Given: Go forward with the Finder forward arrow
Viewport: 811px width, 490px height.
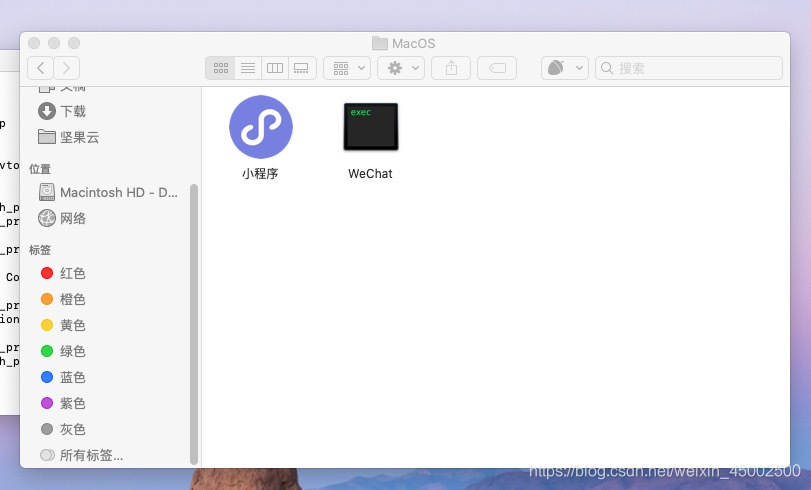Looking at the screenshot, I should tap(66, 68).
